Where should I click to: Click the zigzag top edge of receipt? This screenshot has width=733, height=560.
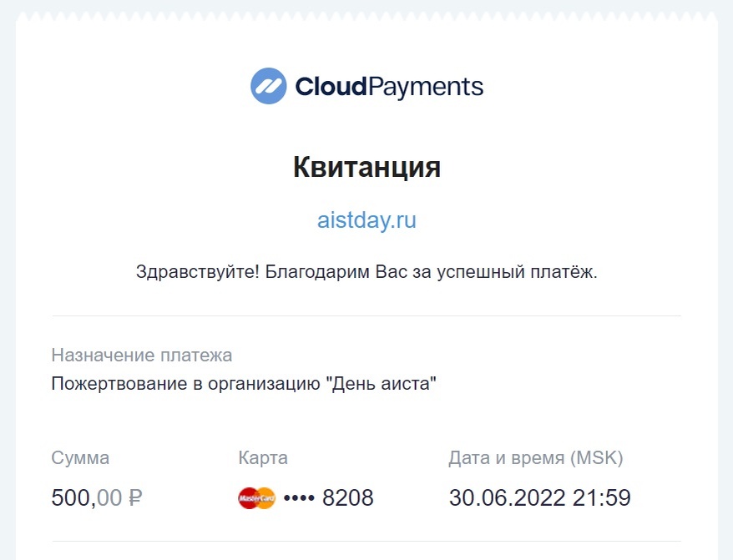tap(366, 17)
